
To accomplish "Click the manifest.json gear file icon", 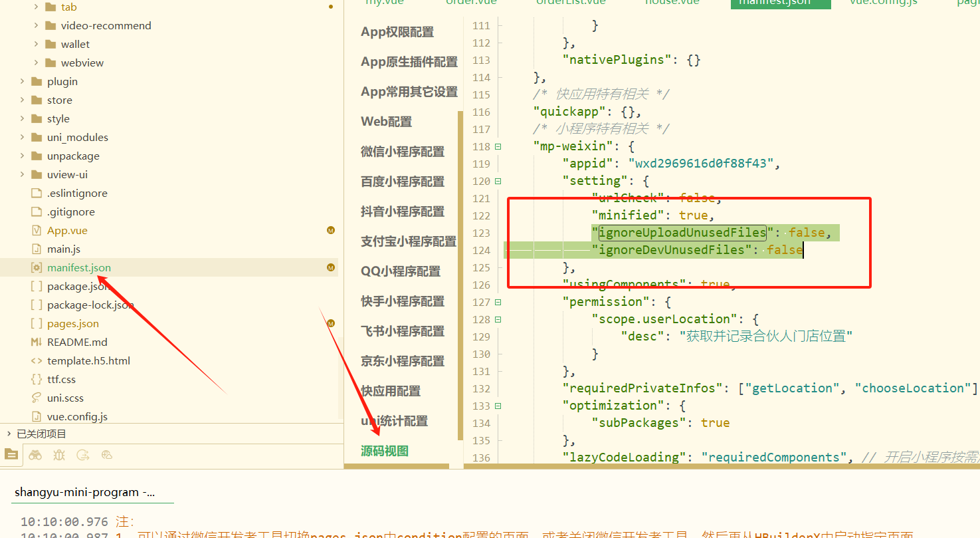I will coord(37,267).
